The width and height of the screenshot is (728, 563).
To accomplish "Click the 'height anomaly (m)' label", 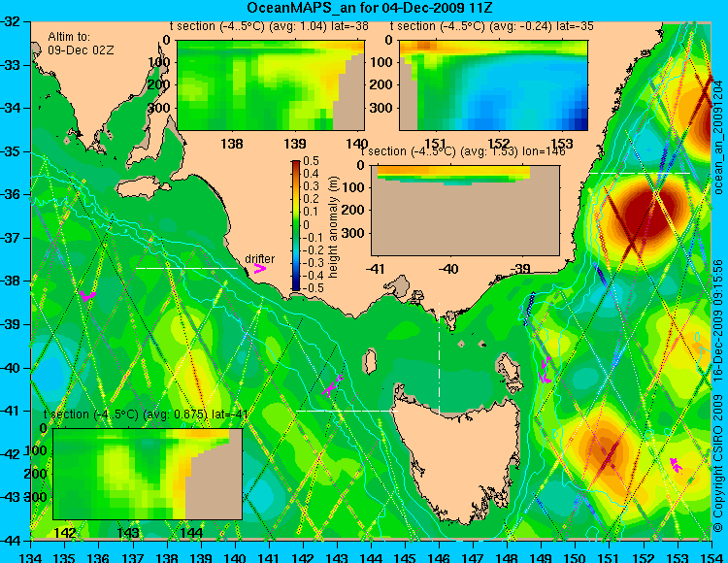I will tap(333, 227).
